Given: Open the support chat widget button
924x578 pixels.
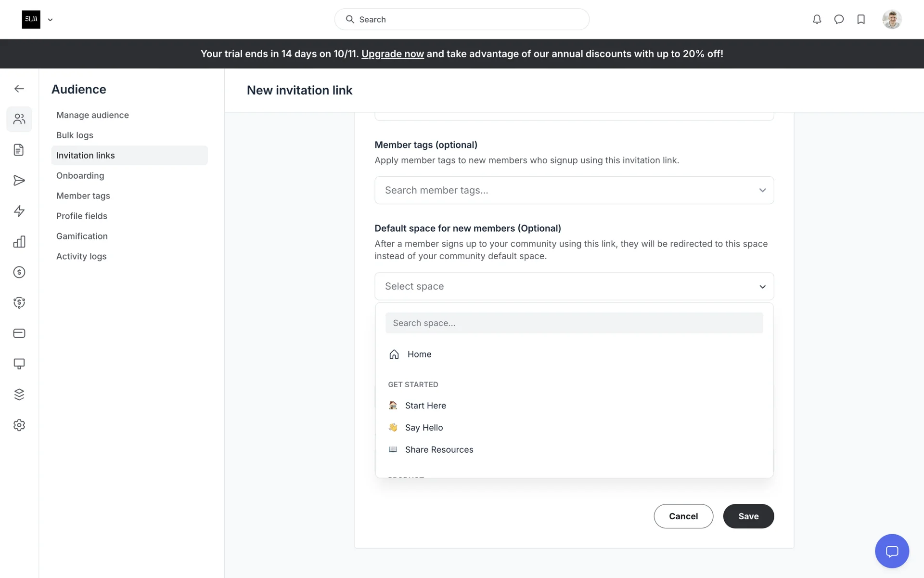Looking at the screenshot, I should click(x=892, y=551).
